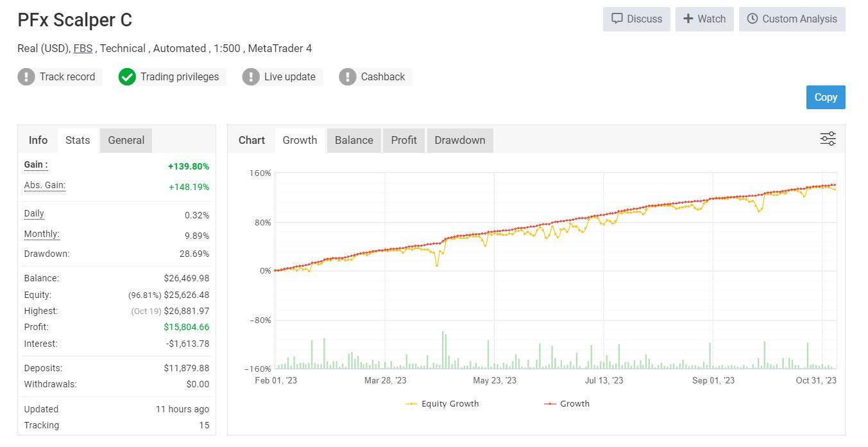The image size is (868, 447).
Task: Open the General tab
Action: pyautogui.click(x=126, y=140)
